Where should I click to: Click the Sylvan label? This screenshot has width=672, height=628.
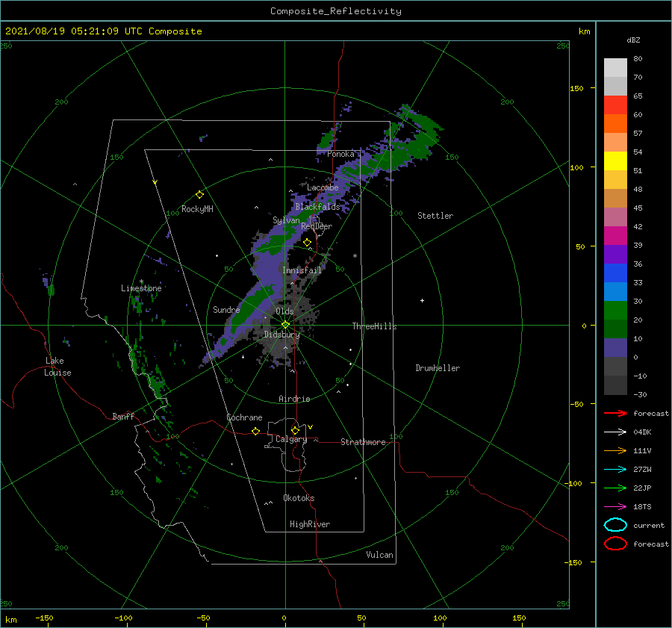pos(286,220)
